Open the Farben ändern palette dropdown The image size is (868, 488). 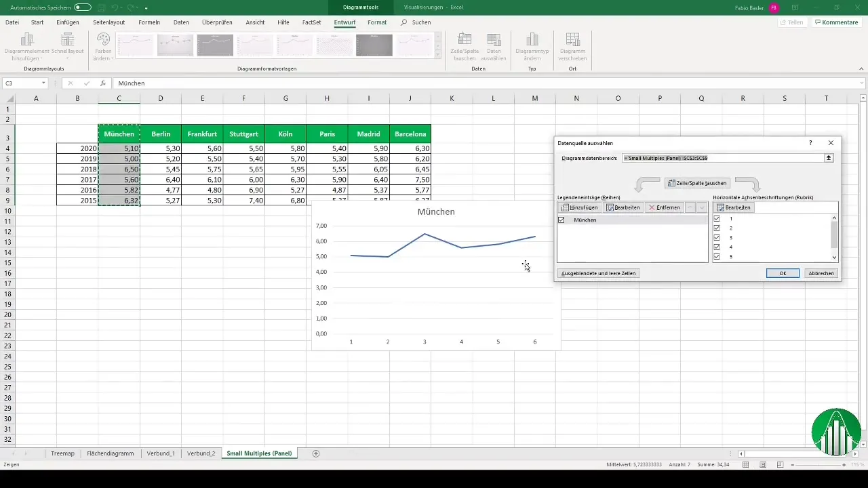click(103, 46)
